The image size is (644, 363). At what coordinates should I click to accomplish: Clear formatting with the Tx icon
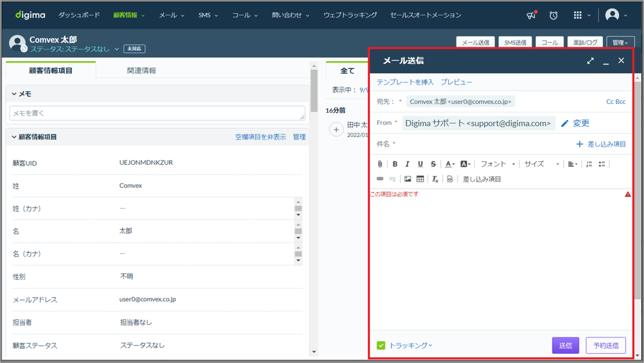(x=435, y=179)
